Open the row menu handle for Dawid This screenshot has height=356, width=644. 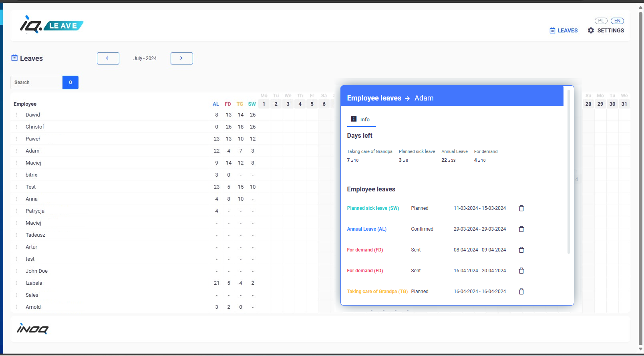point(16,115)
